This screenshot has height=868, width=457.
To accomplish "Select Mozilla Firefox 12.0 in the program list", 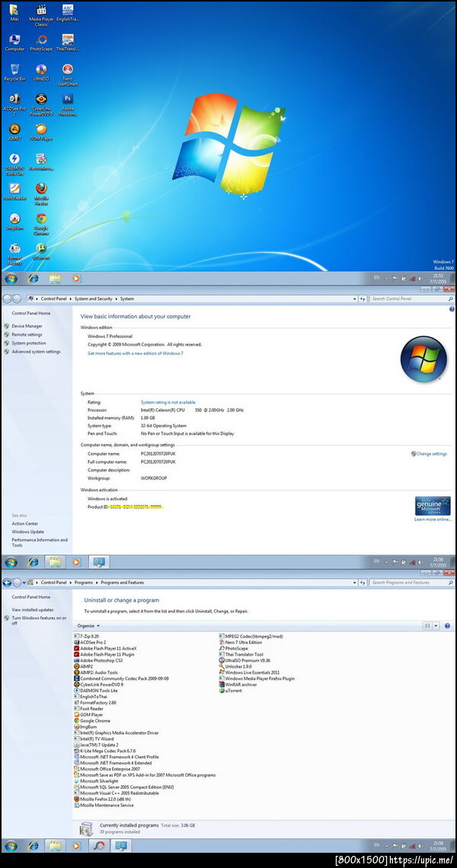I will point(104,799).
